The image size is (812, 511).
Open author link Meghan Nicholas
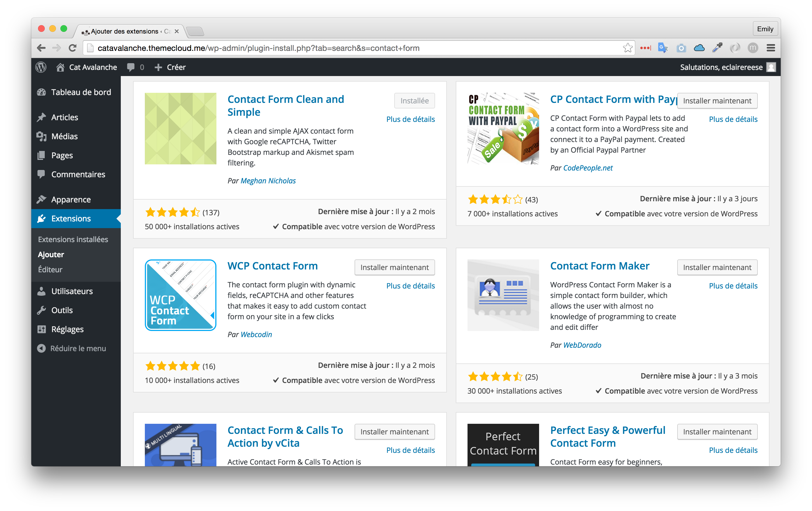pos(268,181)
